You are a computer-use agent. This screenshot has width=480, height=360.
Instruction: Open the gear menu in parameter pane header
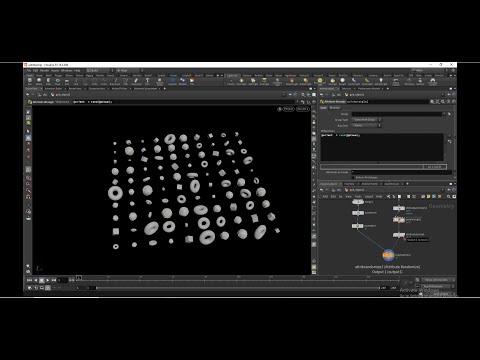point(432,102)
